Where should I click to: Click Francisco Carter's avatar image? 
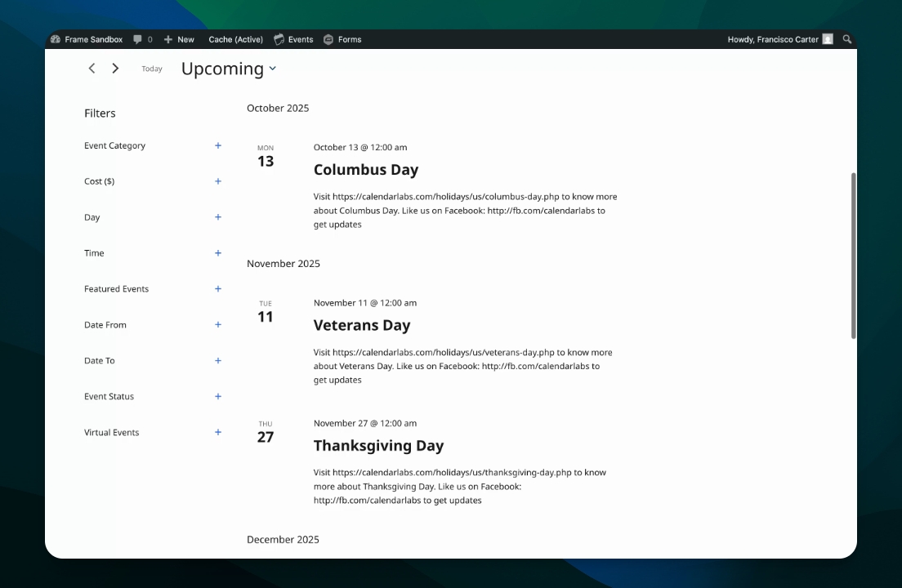pyautogui.click(x=828, y=39)
